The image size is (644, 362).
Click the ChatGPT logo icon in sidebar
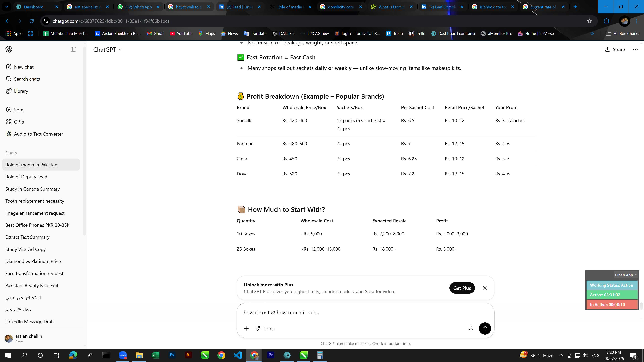click(x=9, y=49)
